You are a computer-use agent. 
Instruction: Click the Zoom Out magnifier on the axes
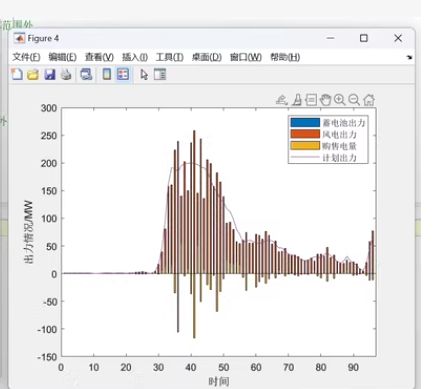(x=354, y=100)
